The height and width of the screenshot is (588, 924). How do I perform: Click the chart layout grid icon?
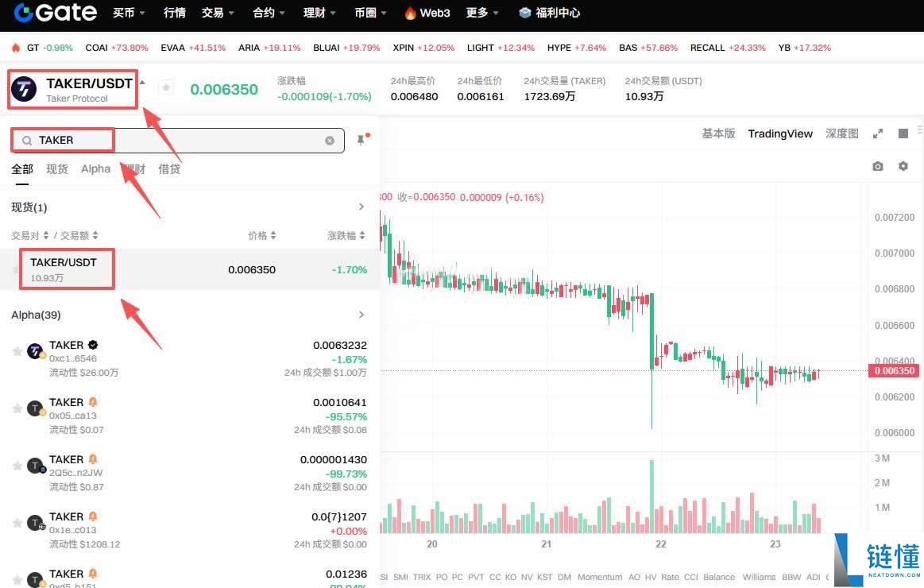click(x=903, y=133)
